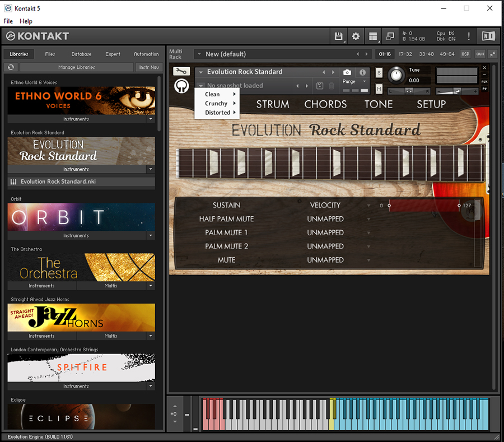Open the STRUM page tab
The height and width of the screenshot is (442, 504).
[273, 104]
